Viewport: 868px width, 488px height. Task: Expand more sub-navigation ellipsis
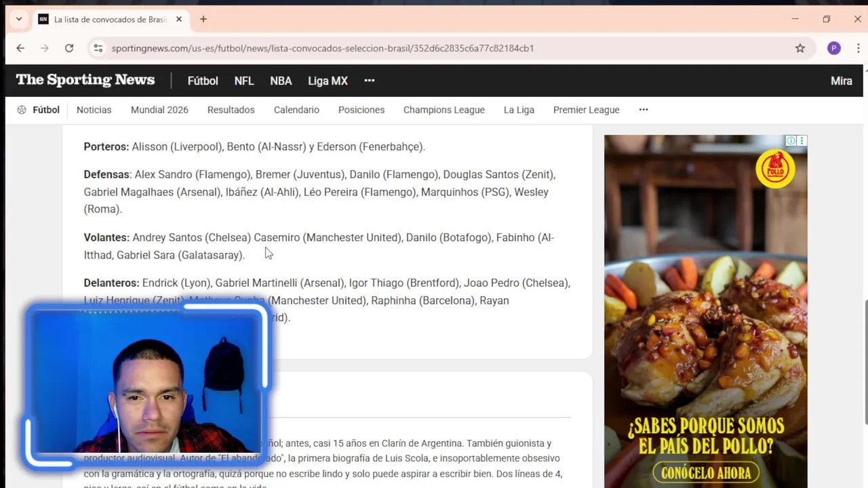pos(644,110)
